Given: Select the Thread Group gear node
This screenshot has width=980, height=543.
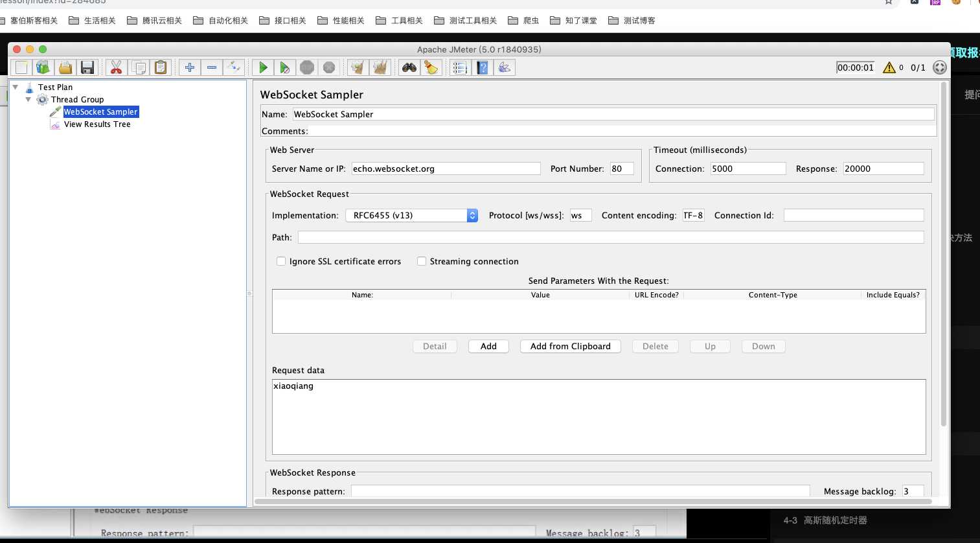Looking at the screenshot, I should [77, 99].
